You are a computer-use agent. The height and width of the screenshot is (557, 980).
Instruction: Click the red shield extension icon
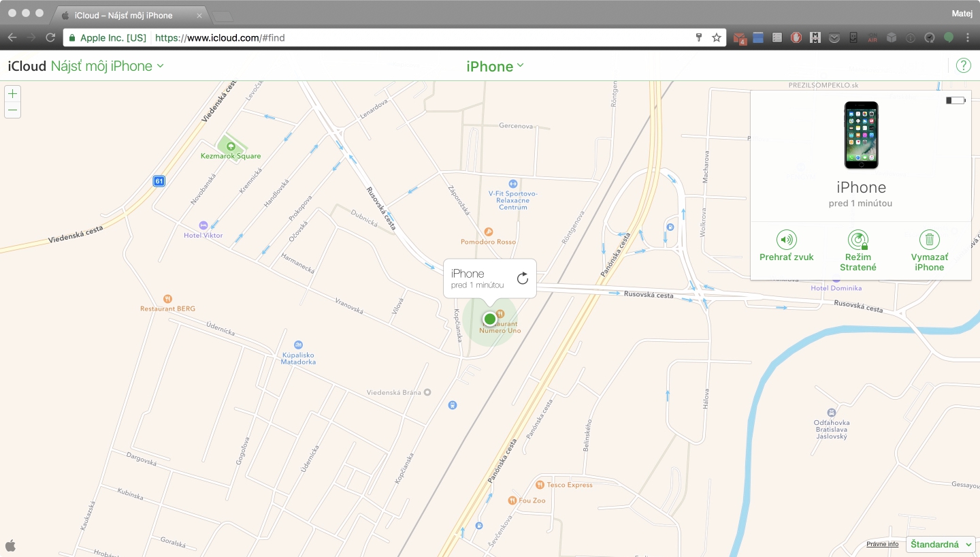pyautogui.click(x=796, y=37)
